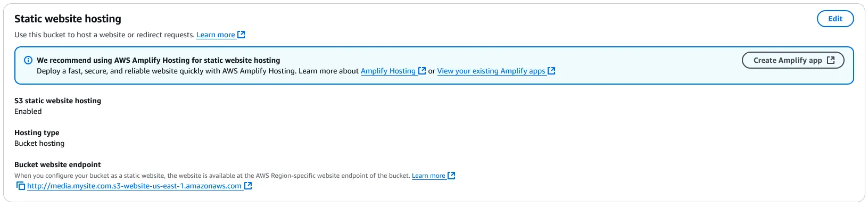
Task: Select the Static website hosting heading
Action: (x=68, y=19)
